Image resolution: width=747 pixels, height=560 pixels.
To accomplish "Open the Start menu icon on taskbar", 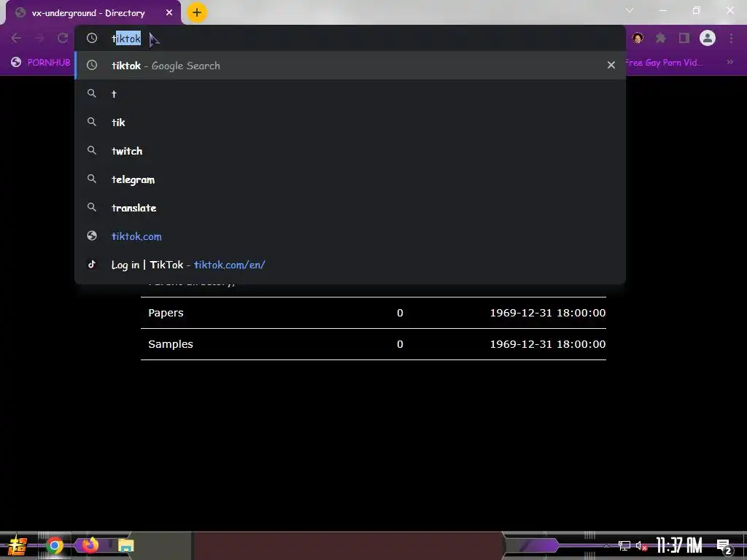I will tap(17, 545).
